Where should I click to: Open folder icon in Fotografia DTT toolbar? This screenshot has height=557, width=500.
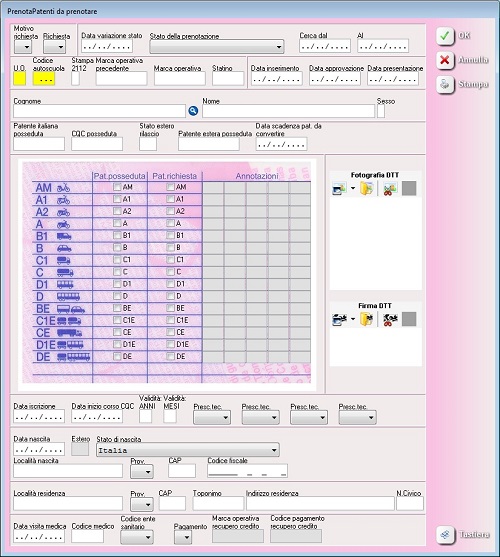pyautogui.click(x=366, y=188)
